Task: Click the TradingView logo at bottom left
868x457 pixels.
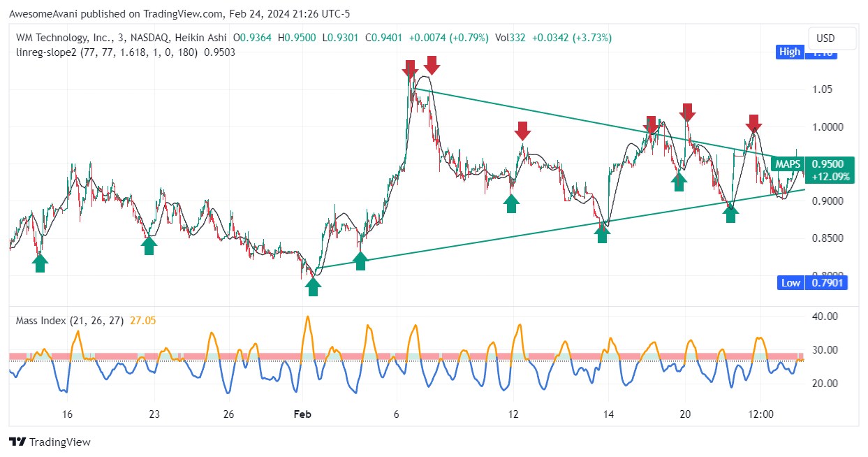Action: tap(50, 442)
